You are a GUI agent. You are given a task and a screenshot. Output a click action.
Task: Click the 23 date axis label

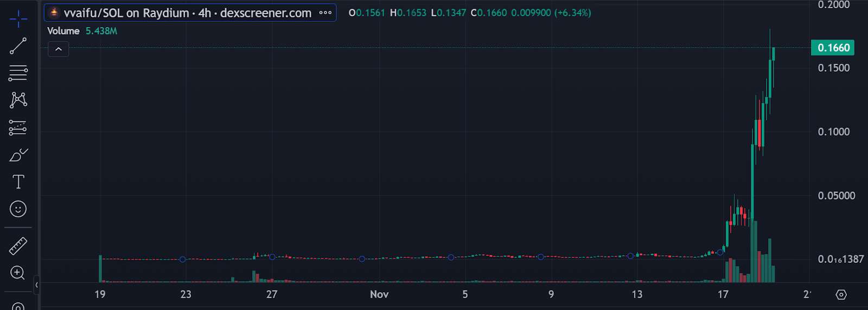coord(186,294)
